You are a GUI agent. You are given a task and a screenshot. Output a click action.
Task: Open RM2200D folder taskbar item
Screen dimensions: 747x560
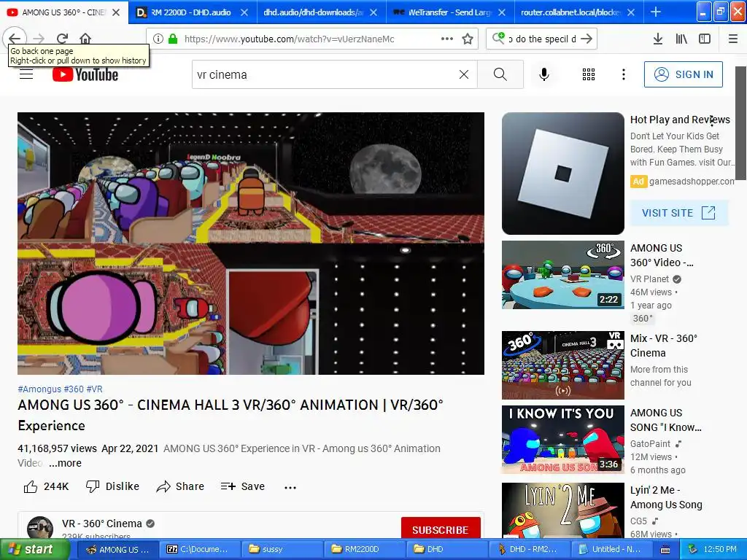coord(363,550)
